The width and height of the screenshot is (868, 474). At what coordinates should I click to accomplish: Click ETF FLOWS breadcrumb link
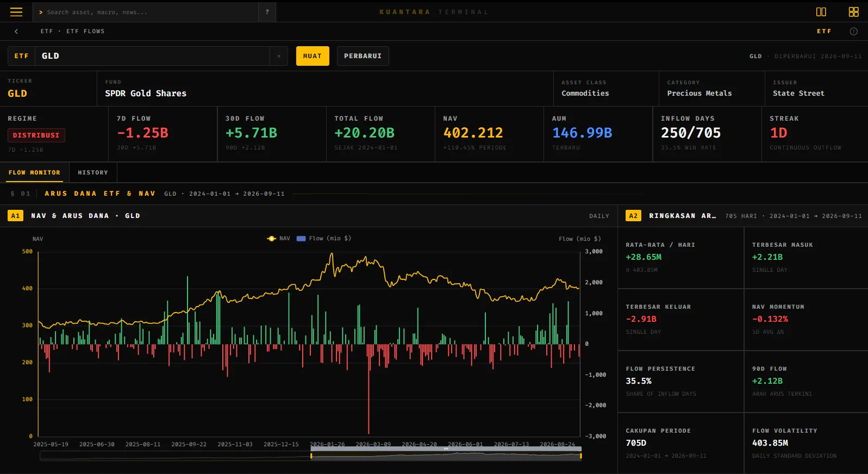(x=85, y=32)
